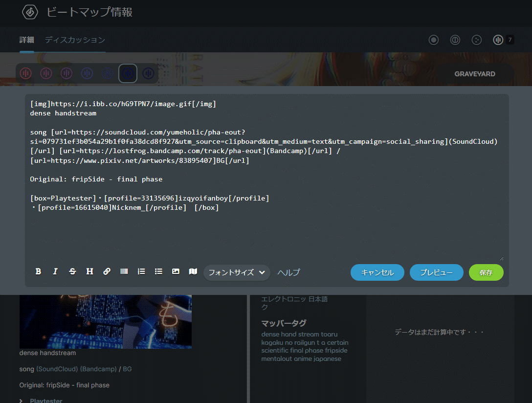Apply italic formatting
Viewport: 532px width, 403px height.
(55, 271)
